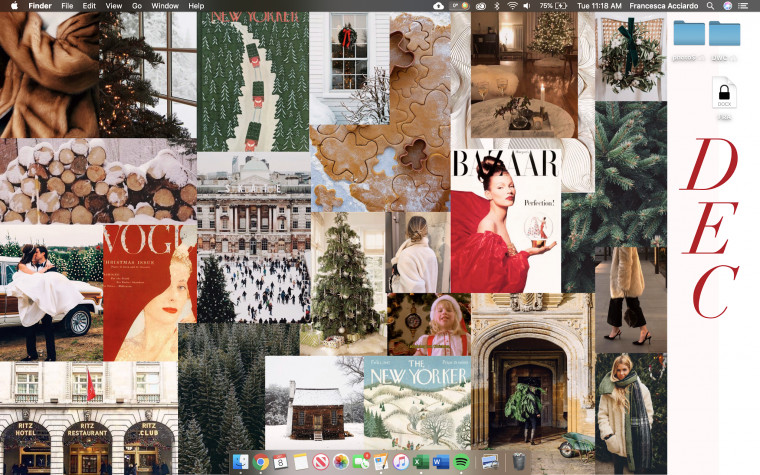Open the Trash in the Dock
The image size is (760, 475).
(519, 462)
